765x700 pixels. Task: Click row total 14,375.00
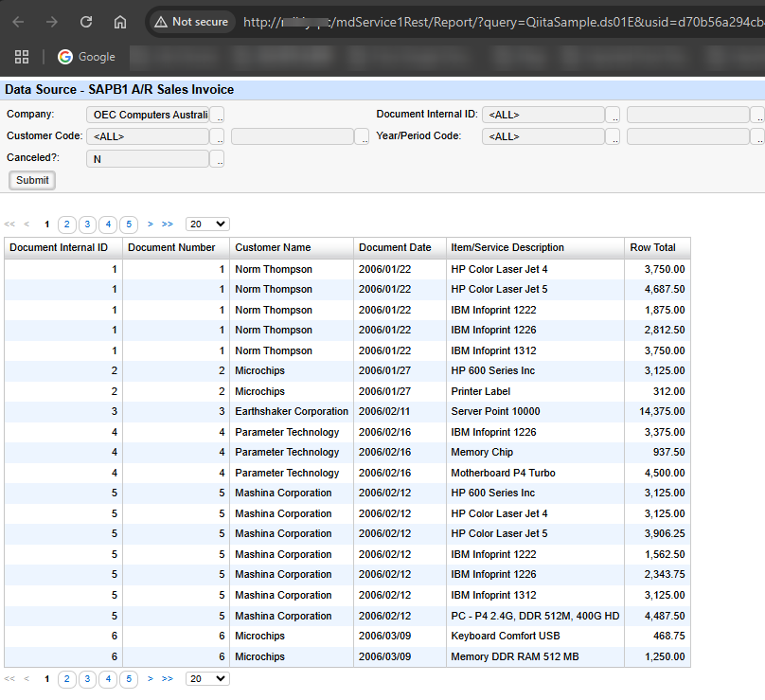[658, 411]
